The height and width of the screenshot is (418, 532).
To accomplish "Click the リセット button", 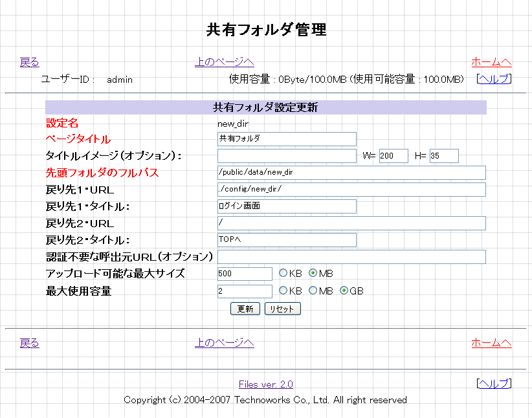I will point(282,309).
